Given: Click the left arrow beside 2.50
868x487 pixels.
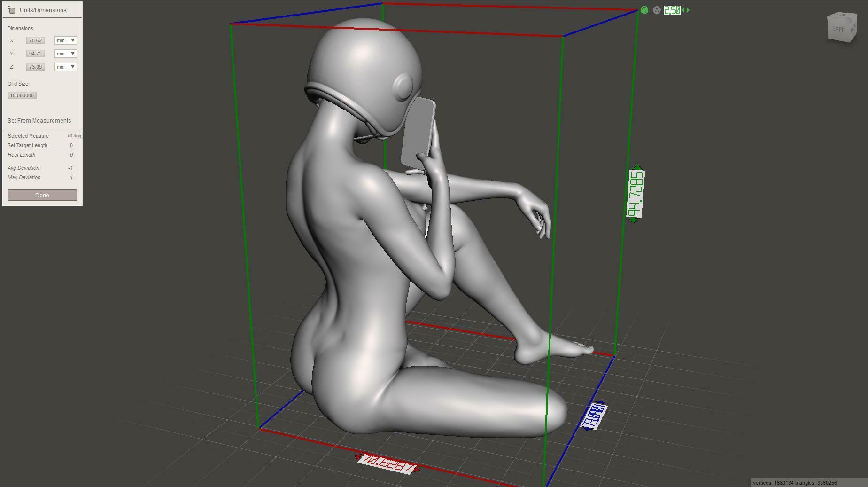Looking at the screenshot, I should [683, 10].
